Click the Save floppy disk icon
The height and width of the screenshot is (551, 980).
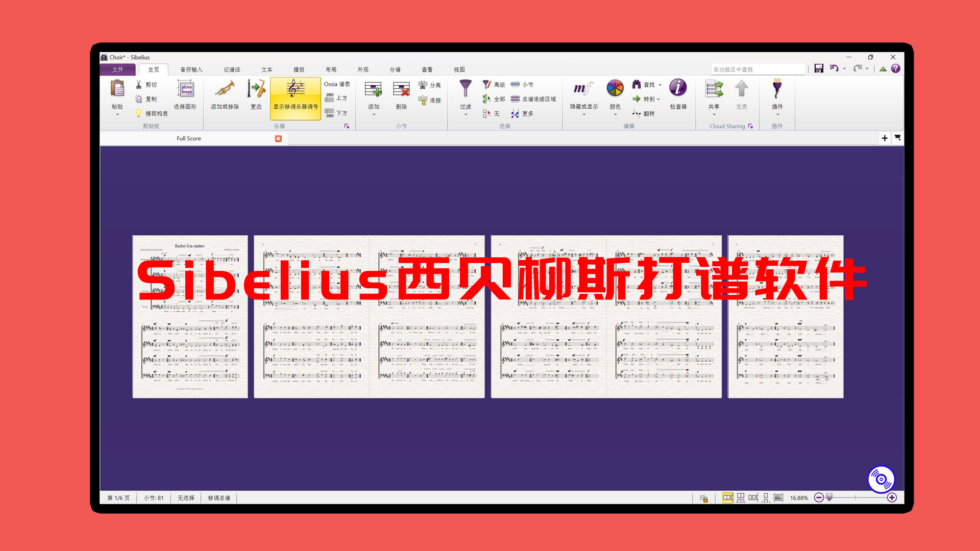819,68
